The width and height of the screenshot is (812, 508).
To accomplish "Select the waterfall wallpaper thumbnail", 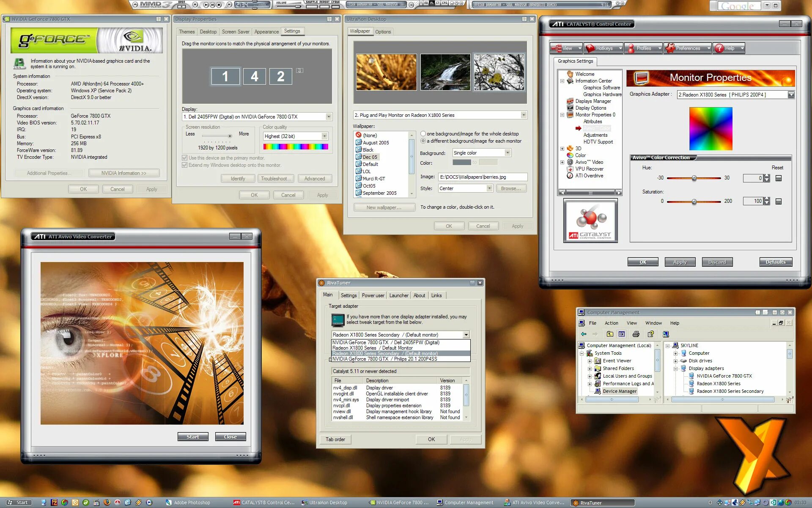I will click(x=445, y=72).
